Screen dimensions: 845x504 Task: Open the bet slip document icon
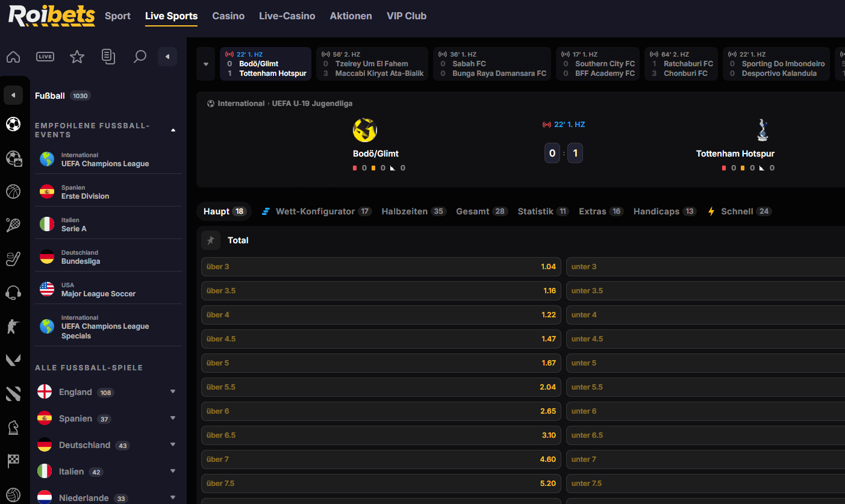click(108, 57)
